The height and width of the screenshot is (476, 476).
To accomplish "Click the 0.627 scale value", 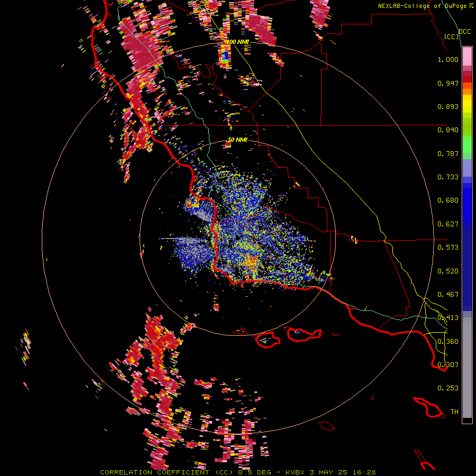I will click(448, 224).
